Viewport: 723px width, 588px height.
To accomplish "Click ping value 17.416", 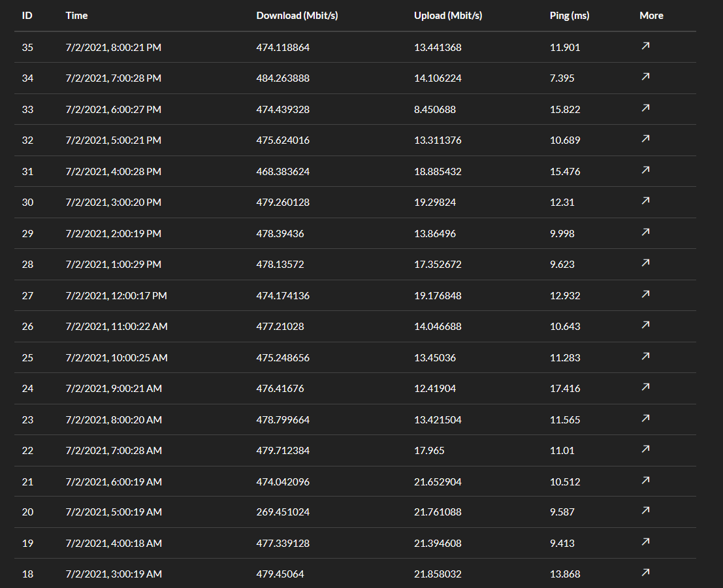I will click(x=565, y=389).
